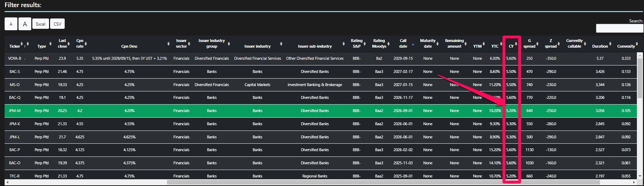Sort by the YTM column header
This screenshot has width=644, height=186.
(x=477, y=46)
